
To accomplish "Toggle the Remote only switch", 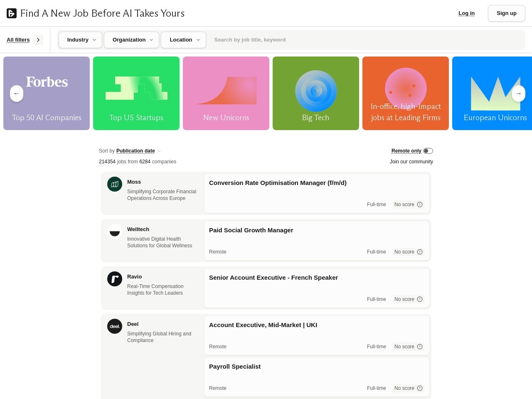I will [428, 151].
